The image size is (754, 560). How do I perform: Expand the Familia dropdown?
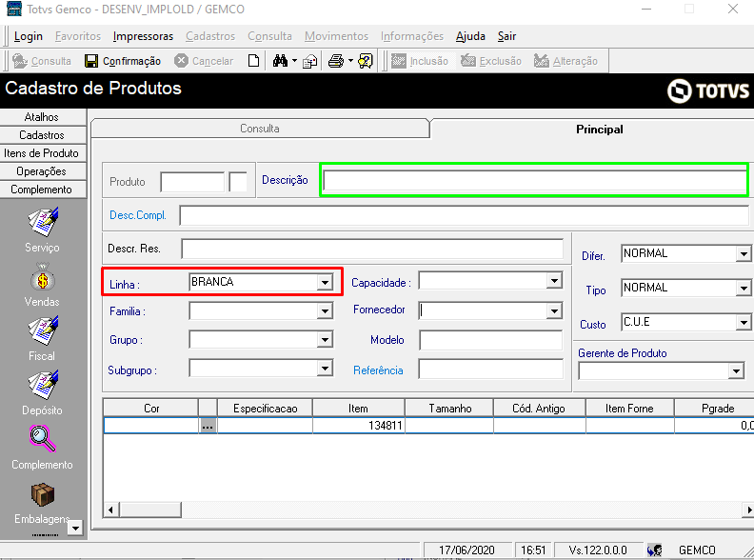point(325,311)
